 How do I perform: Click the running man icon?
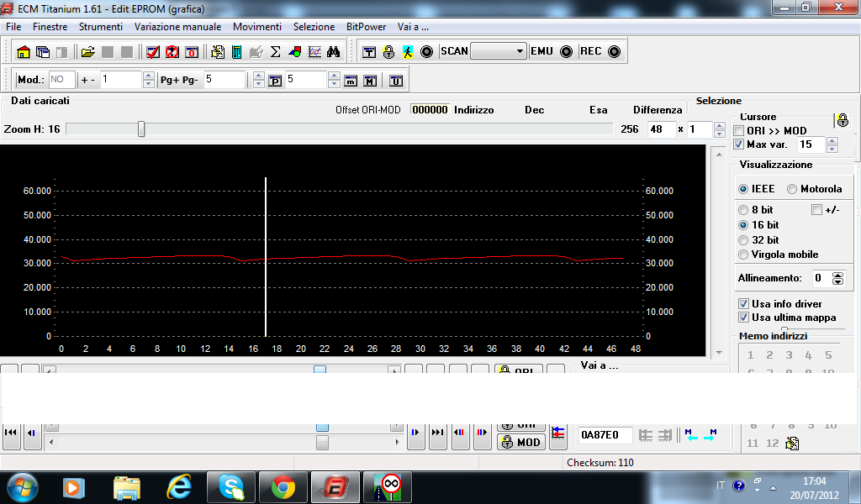408,52
